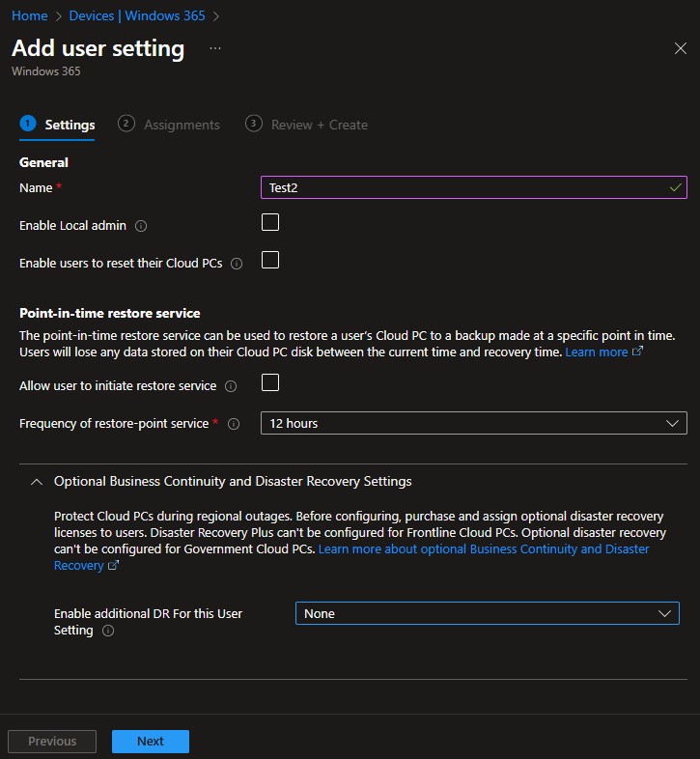Enable the Local admin checkbox

[270, 223]
